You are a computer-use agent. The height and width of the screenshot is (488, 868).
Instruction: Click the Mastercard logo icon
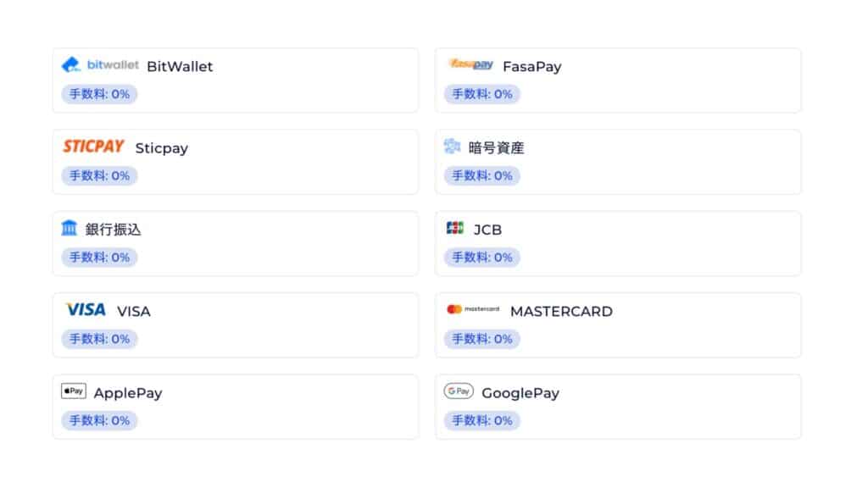click(x=473, y=309)
